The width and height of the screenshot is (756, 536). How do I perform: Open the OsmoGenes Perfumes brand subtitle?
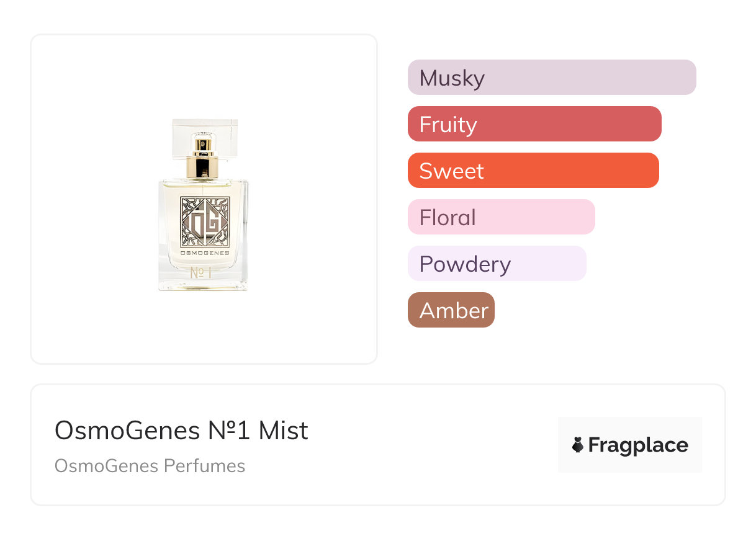pyautogui.click(x=150, y=466)
